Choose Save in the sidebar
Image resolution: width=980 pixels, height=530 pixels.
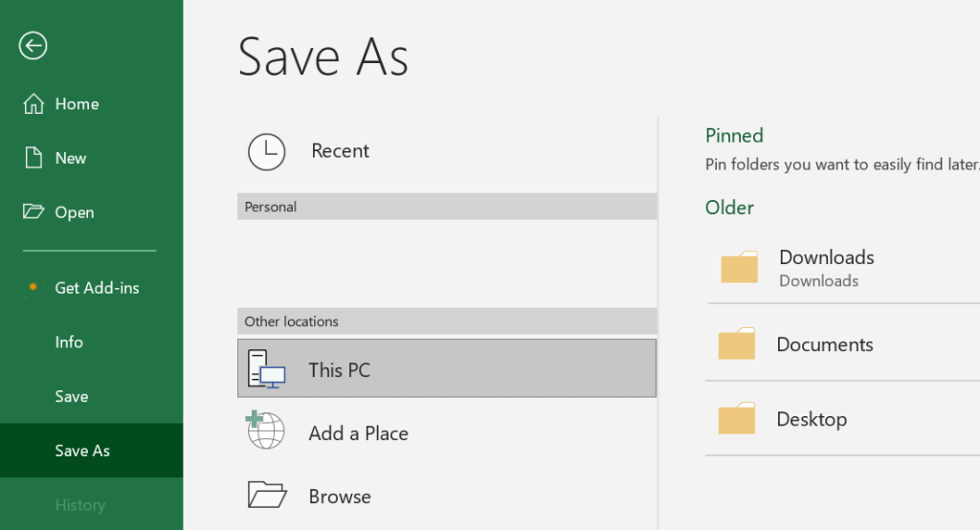[x=72, y=397]
